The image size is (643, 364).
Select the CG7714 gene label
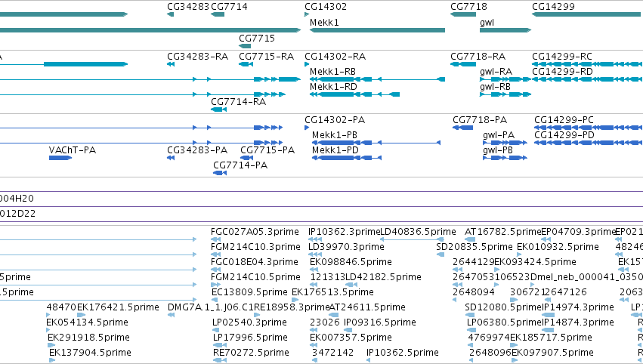coord(229,7)
